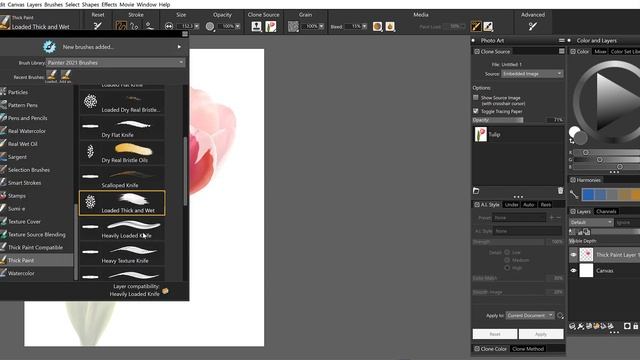Click the layer mask icon
Image resolution: width=640 pixels, height=360 pixels.
click(x=627, y=326)
